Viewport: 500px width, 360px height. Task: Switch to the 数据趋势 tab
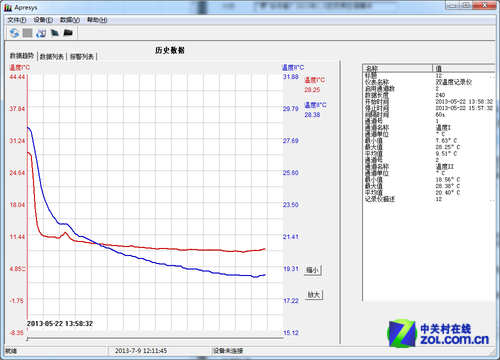click(x=22, y=56)
